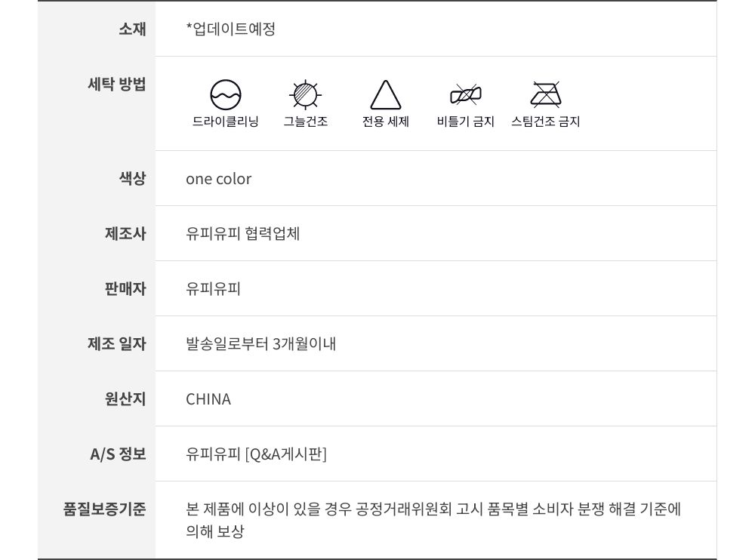Click the dry cleaning care icon

(x=226, y=95)
